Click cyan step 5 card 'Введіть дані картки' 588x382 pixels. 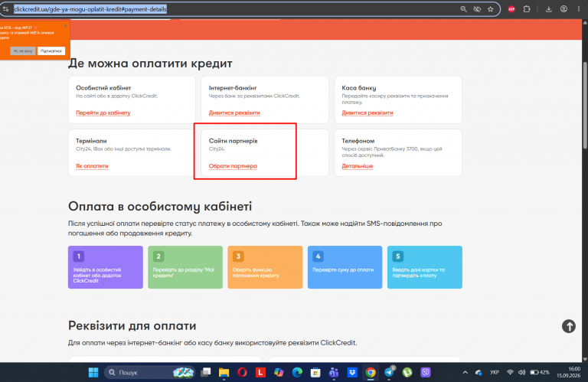click(424, 267)
